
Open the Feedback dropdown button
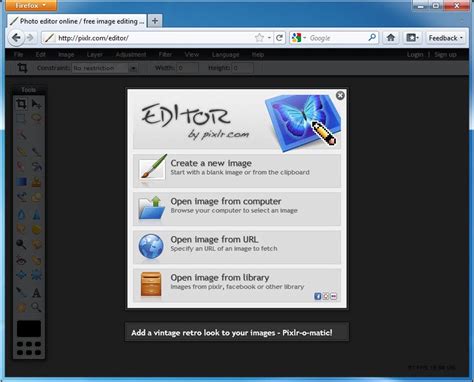446,38
